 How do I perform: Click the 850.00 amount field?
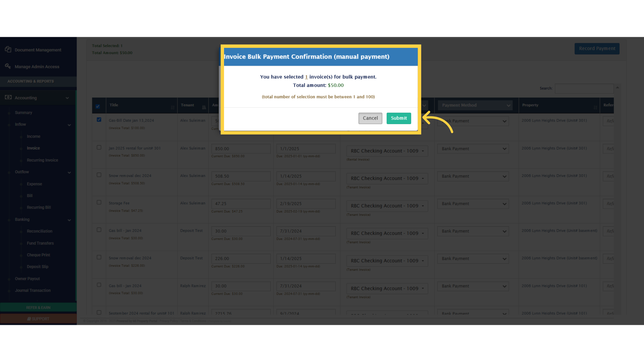click(x=241, y=149)
